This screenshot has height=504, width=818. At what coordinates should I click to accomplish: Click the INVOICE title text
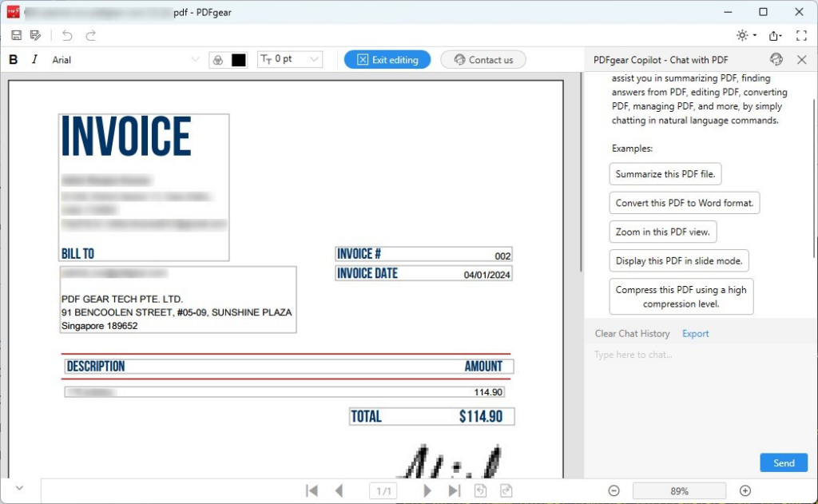pos(126,136)
